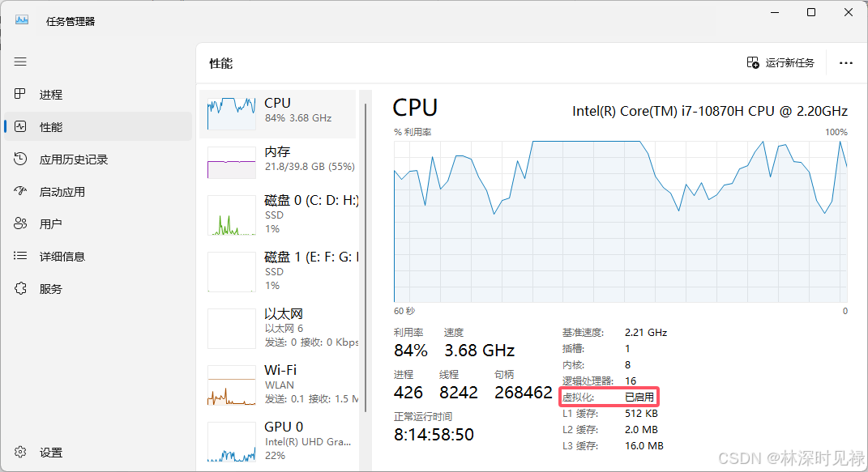Select the 内存 memory graph item
The width and height of the screenshot is (868, 472).
[x=278, y=162]
